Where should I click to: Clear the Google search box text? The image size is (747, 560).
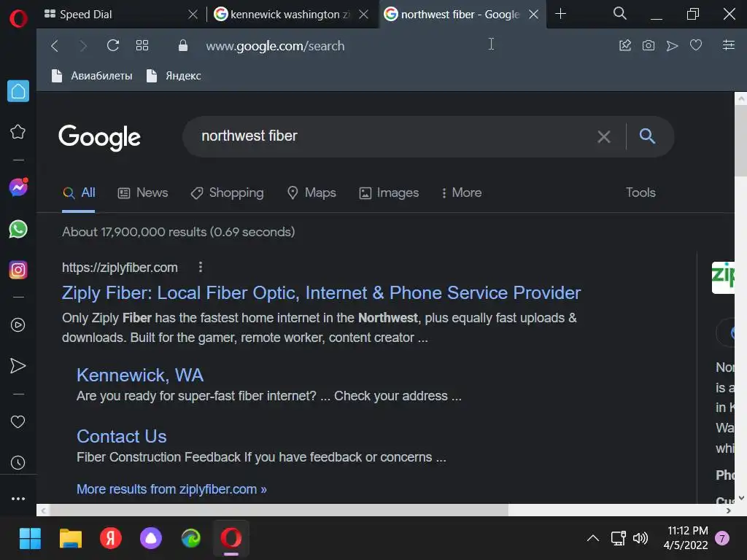click(x=604, y=136)
